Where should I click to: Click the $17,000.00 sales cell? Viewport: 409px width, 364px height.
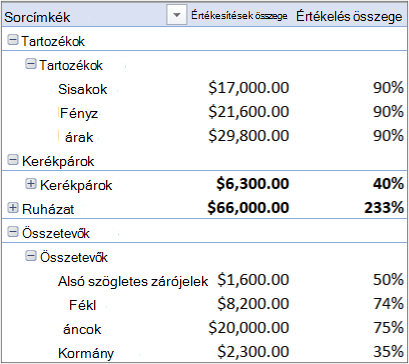(x=249, y=88)
